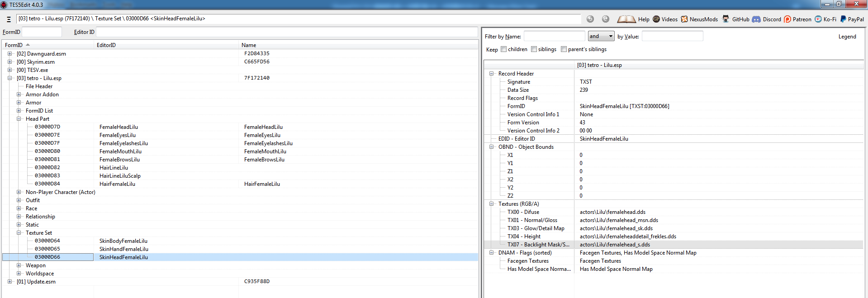868x298 pixels.
Task: Collapse the Record Header section
Action: [491, 74]
